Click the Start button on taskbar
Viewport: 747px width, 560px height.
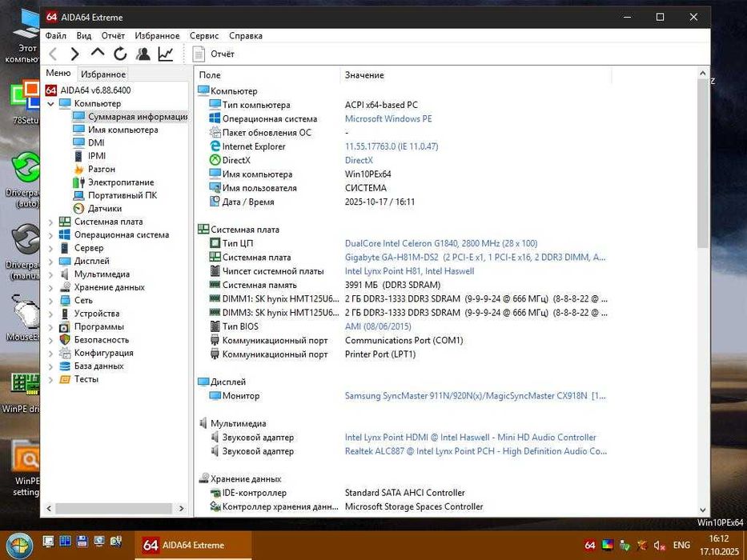18,546
